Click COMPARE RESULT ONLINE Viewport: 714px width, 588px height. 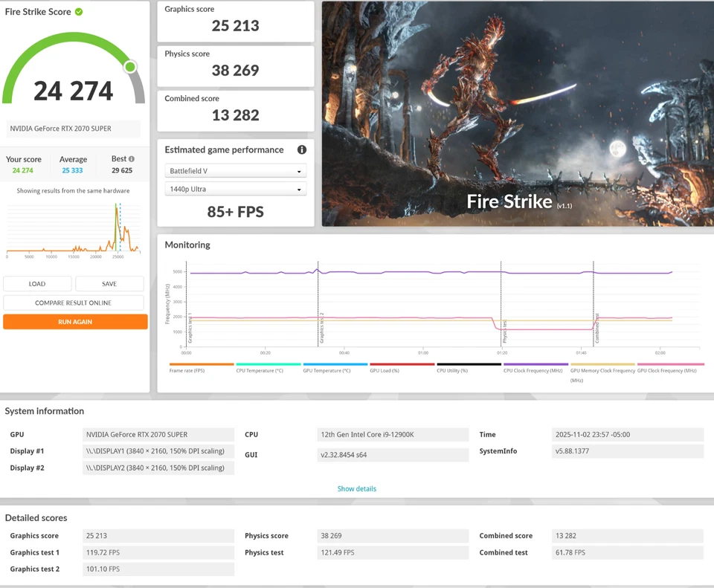pos(74,303)
